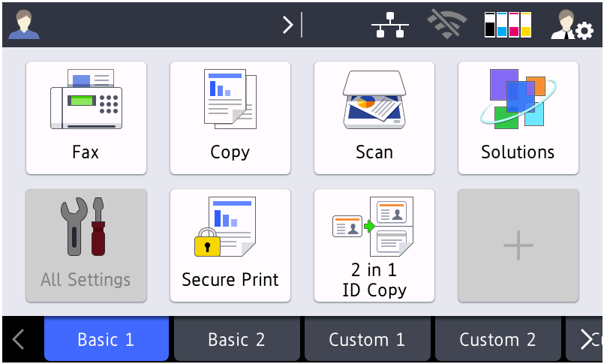Open the Custom 2 tab
The width and height of the screenshot is (604, 364).
(497, 339)
